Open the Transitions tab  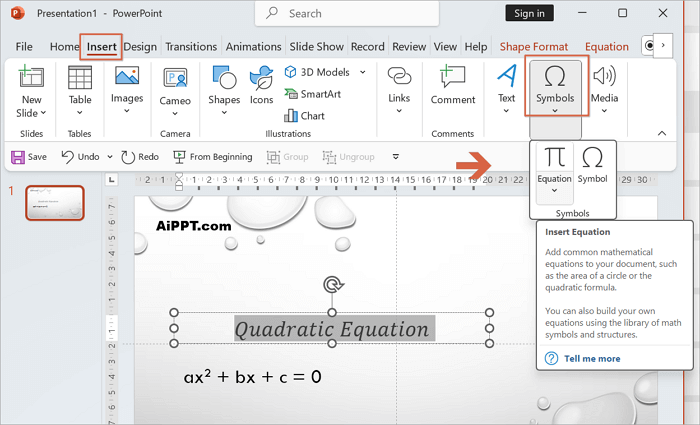coord(191,47)
